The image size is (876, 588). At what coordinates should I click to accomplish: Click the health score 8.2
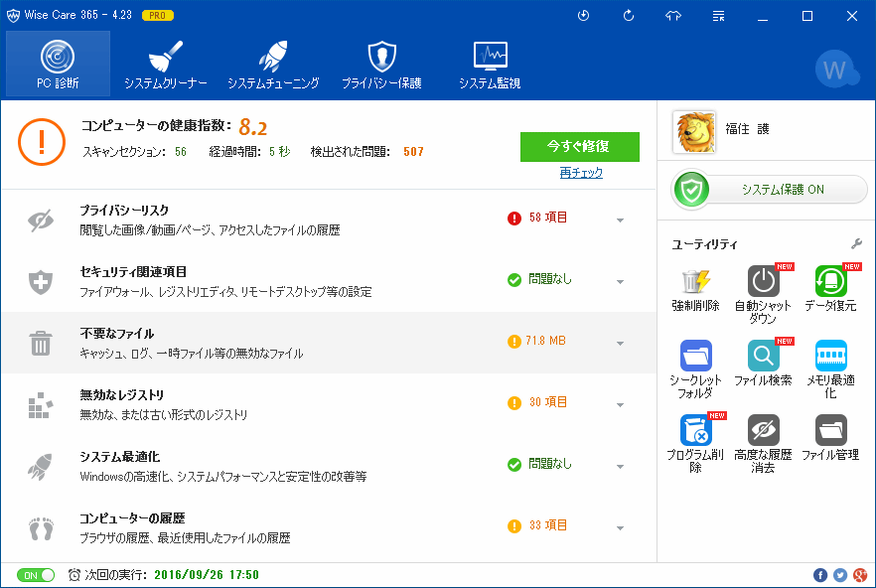(253, 128)
